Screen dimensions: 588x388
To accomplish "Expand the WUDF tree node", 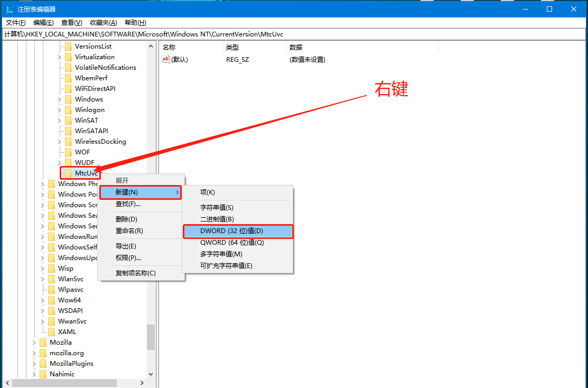I will (60, 162).
